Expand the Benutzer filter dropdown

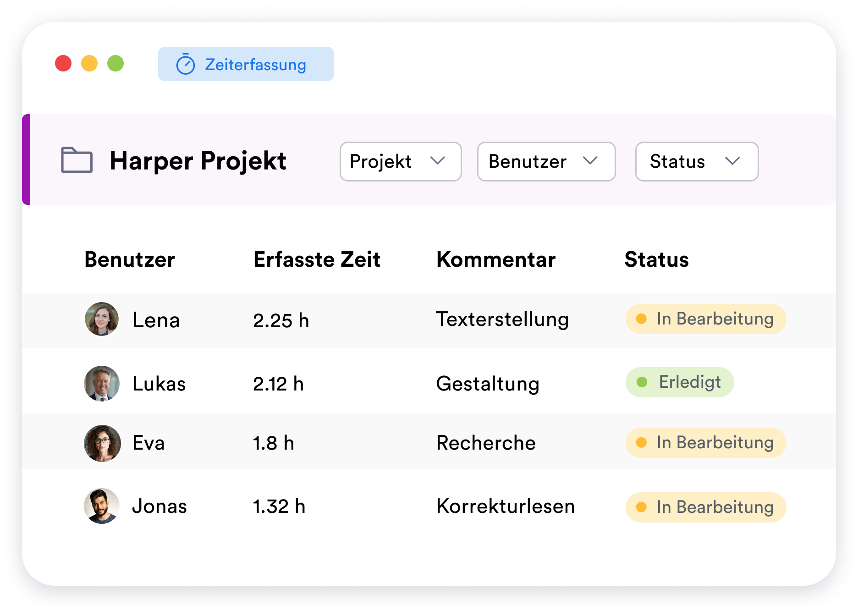coord(546,161)
